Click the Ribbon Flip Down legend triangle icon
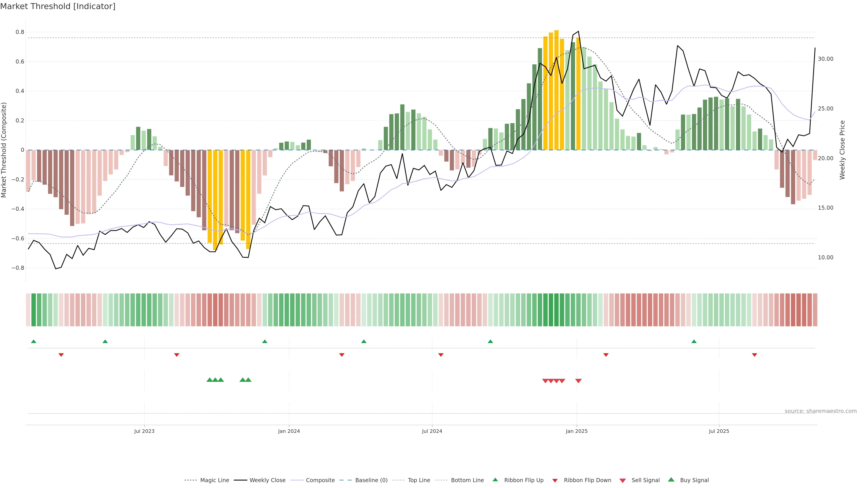Screen dimensions: 868x488 pos(555,480)
